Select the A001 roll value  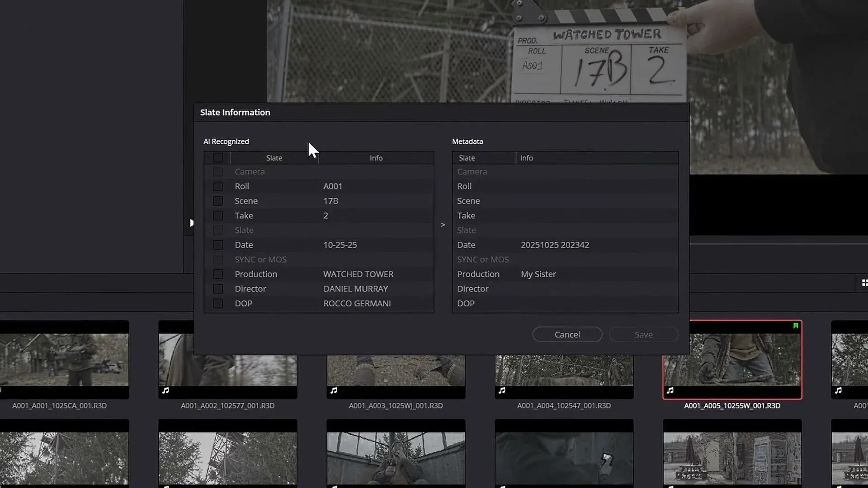[x=333, y=186]
